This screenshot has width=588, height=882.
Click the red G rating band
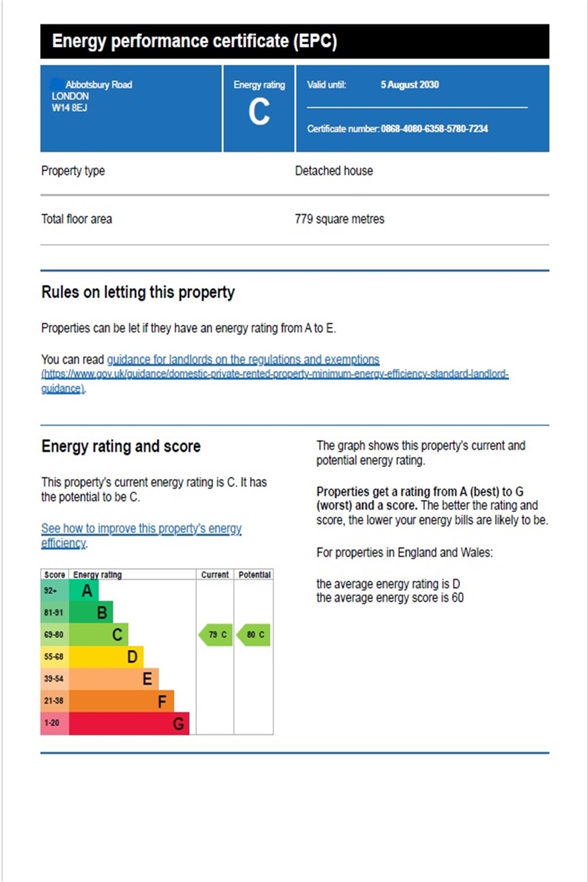(129, 723)
